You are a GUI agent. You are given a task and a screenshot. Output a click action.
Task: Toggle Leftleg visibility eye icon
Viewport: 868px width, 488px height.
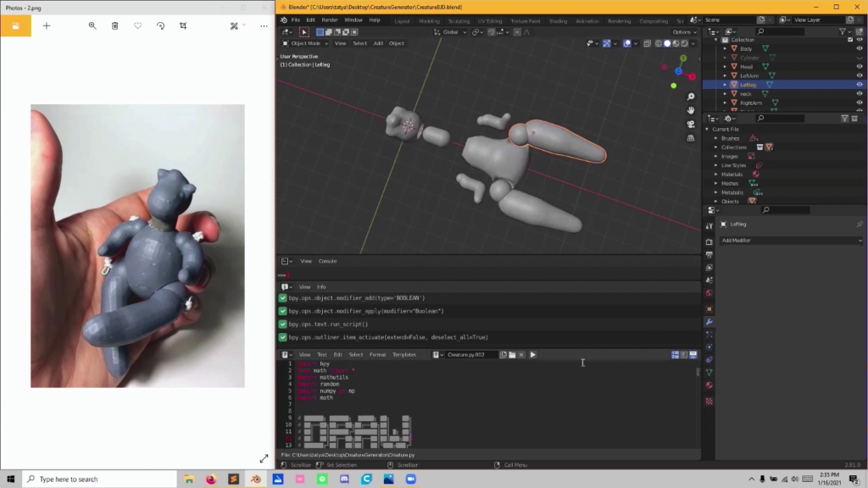(x=860, y=85)
